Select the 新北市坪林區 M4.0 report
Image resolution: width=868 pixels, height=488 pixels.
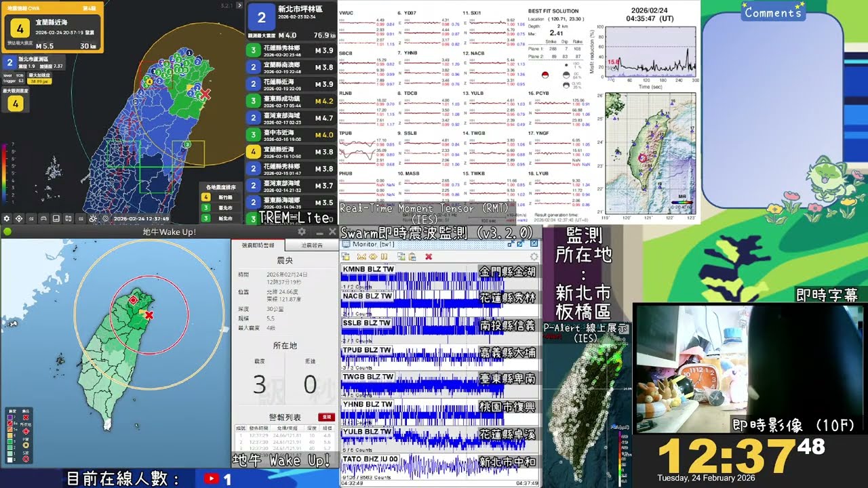pos(292,22)
